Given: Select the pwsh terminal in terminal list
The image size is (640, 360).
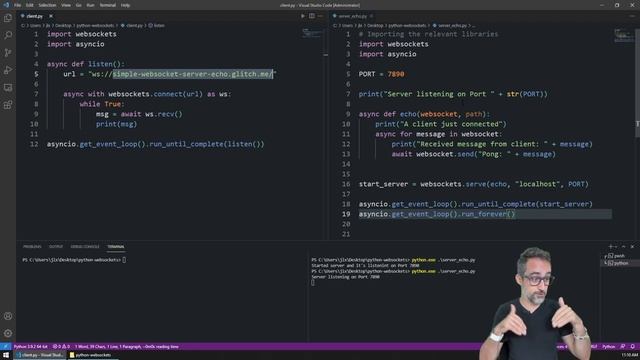Looking at the screenshot, I should (617, 256).
